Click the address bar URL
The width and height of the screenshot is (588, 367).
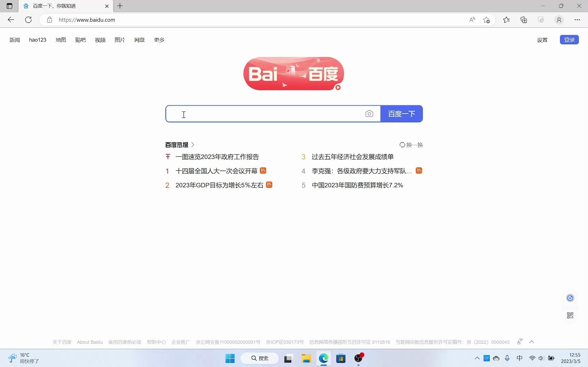click(87, 20)
